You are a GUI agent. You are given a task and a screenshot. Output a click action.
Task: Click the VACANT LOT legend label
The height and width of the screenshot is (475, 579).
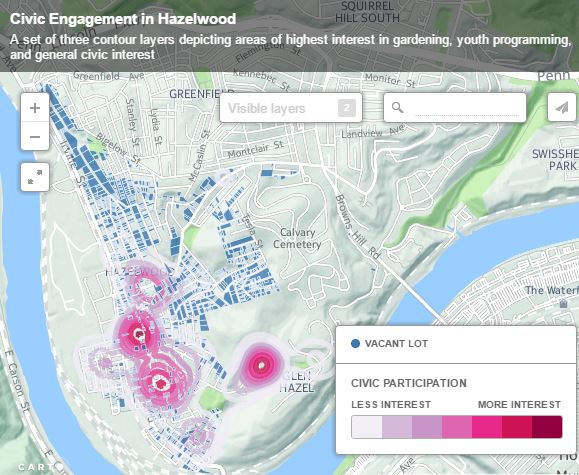pos(396,344)
